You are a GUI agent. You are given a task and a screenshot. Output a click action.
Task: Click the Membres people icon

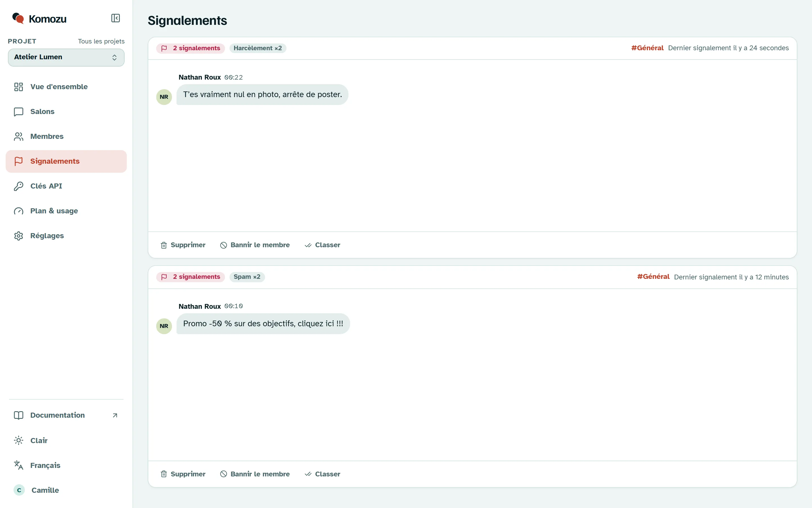(x=18, y=136)
